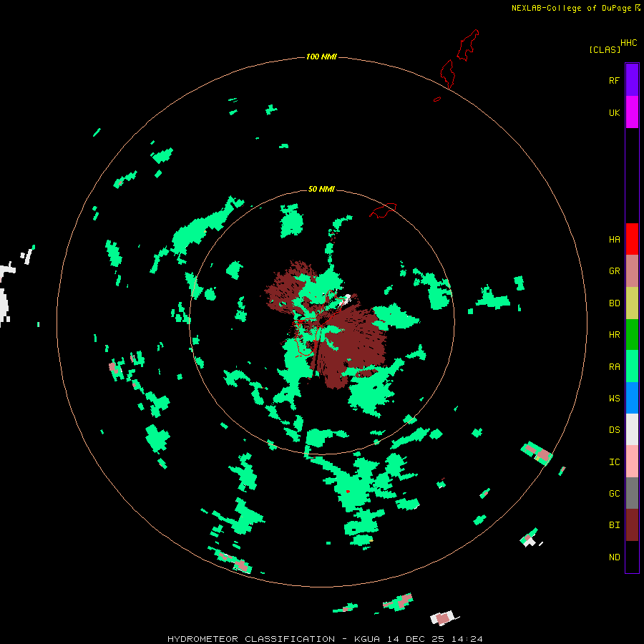Click the 'WS' legend label
The width and height of the screenshot is (644, 644).
(x=614, y=398)
